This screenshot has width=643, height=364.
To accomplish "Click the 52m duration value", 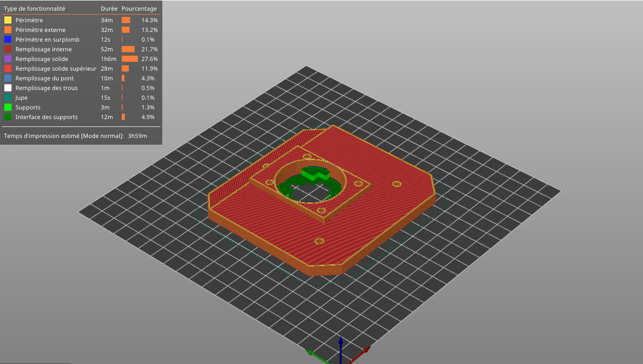I will (x=107, y=49).
